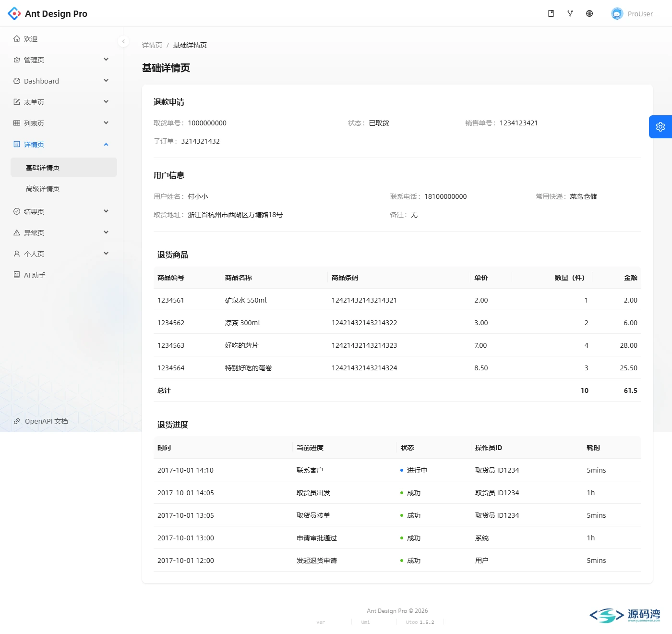Open the source code fork icon

[570, 13]
